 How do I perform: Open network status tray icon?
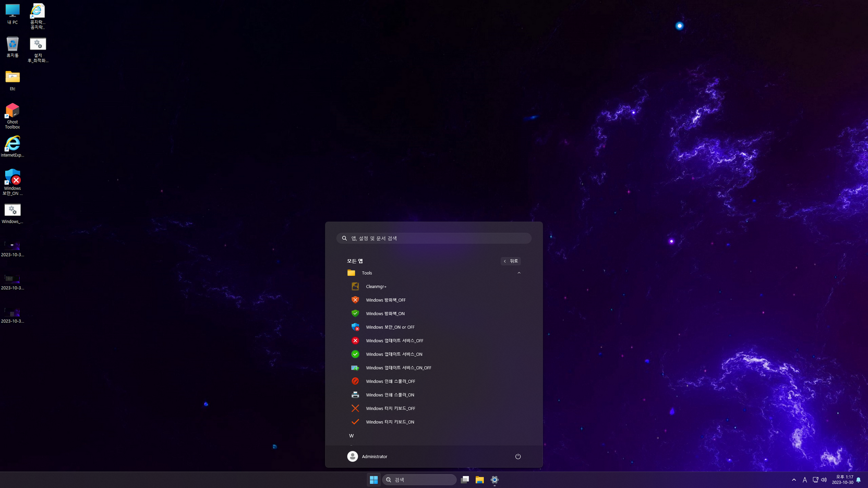click(x=815, y=480)
